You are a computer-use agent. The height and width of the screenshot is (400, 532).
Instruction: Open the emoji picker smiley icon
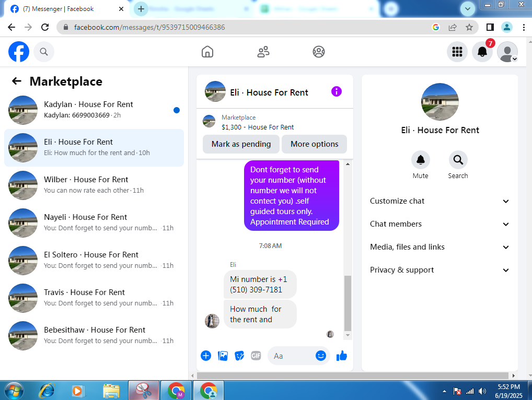(321, 356)
